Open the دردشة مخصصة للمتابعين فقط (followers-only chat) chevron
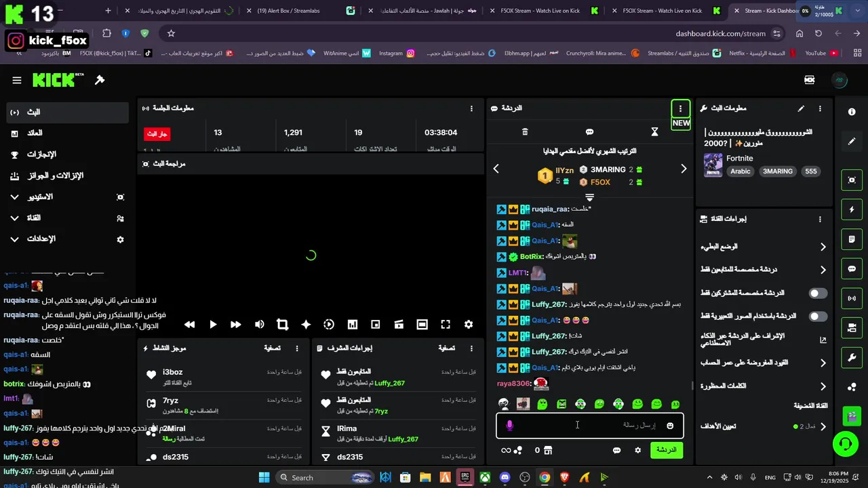 [x=823, y=270]
